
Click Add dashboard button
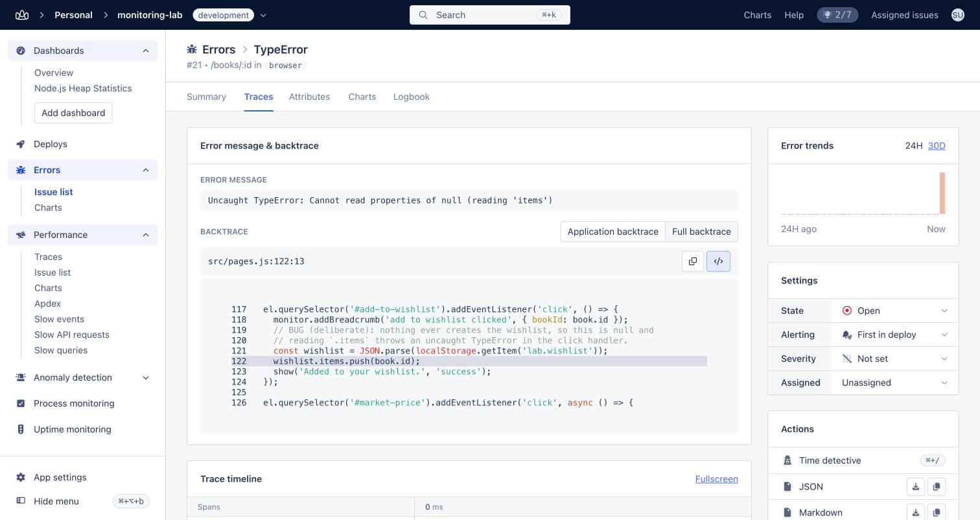click(x=73, y=113)
